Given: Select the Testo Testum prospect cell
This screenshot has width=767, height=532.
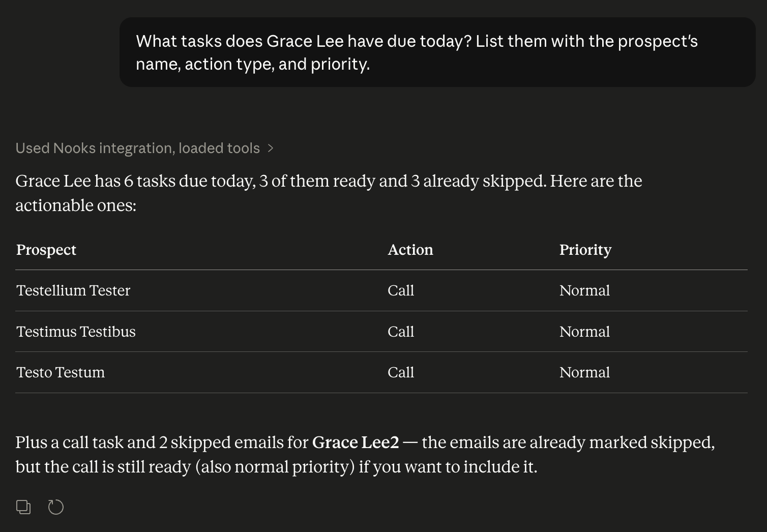Looking at the screenshot, I should (61, 372).
